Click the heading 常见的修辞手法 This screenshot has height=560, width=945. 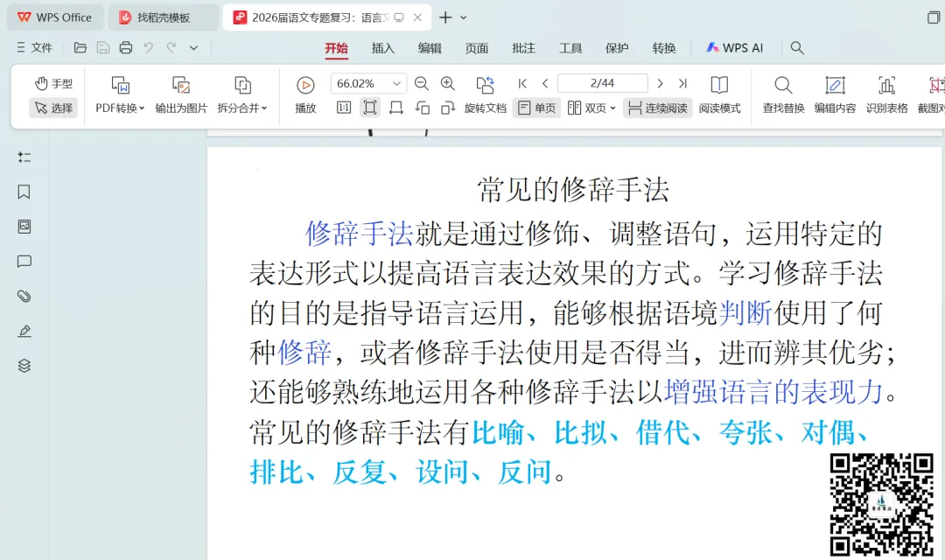(x=573, y=190)
